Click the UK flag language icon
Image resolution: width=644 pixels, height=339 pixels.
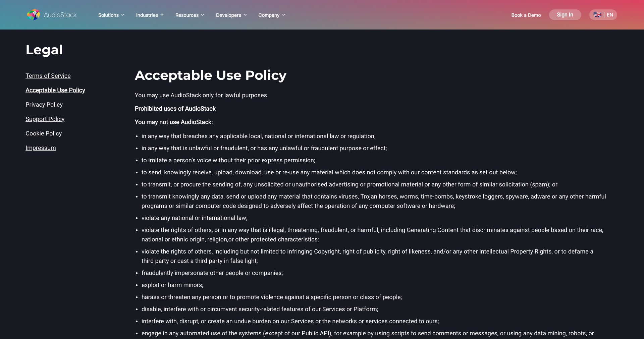pyautogui.click(x=597, y=15)
